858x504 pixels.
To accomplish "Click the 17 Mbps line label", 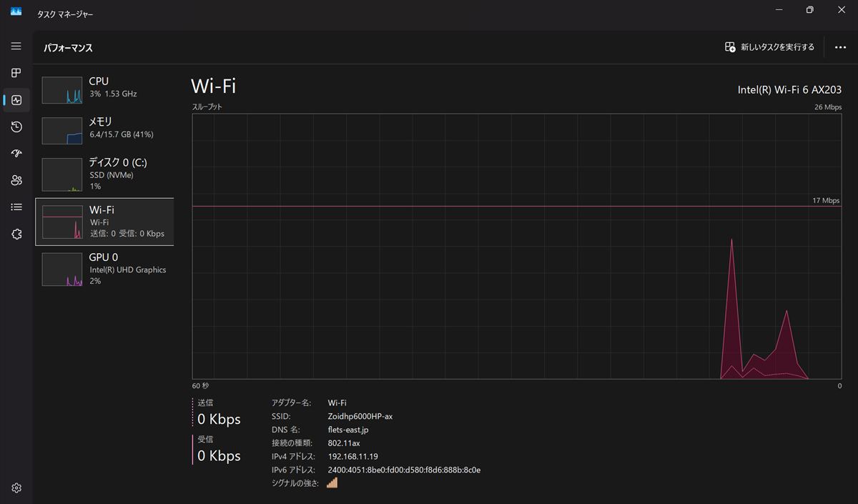I will [826, 201].
